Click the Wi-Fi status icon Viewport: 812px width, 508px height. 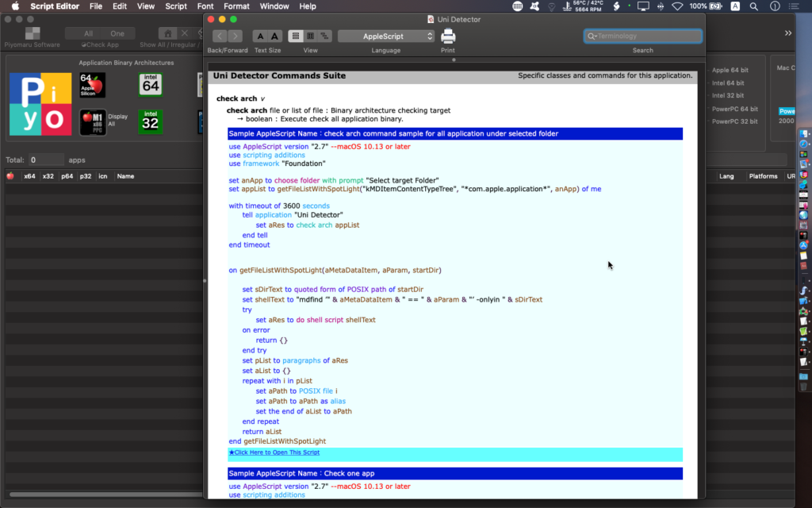[x=677, y=6]
